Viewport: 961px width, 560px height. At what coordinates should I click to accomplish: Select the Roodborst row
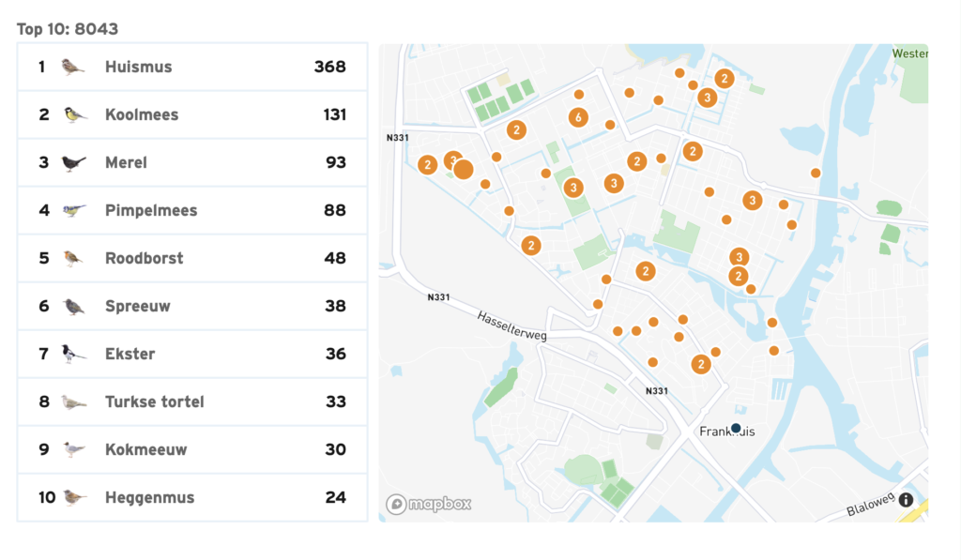[191, 258]
